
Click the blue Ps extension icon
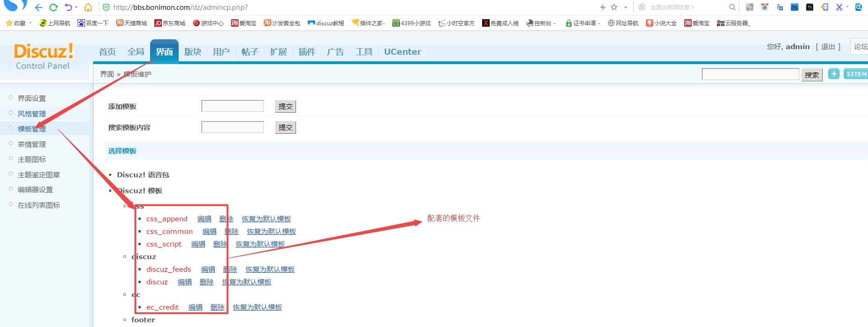[x=795, y=7]
